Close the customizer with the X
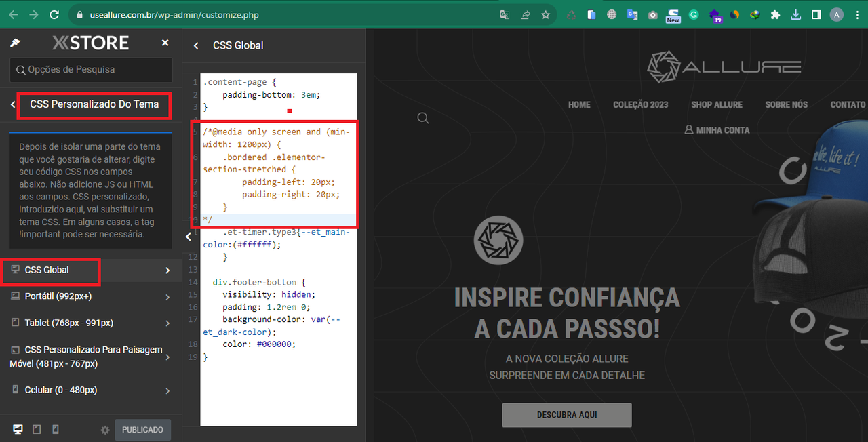Image resolution: width=868 pixels, height=442 pixels. (165, 43)
